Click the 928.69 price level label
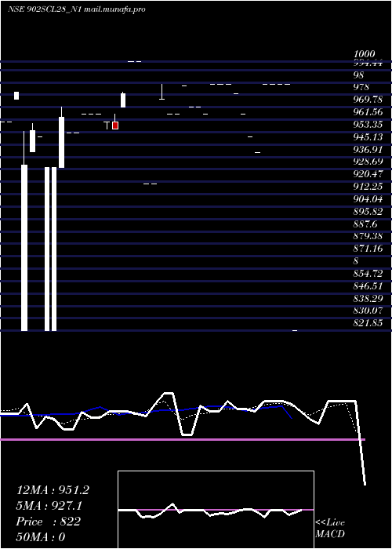Screen dimensions: 392x549 click(x=368, y=162)
